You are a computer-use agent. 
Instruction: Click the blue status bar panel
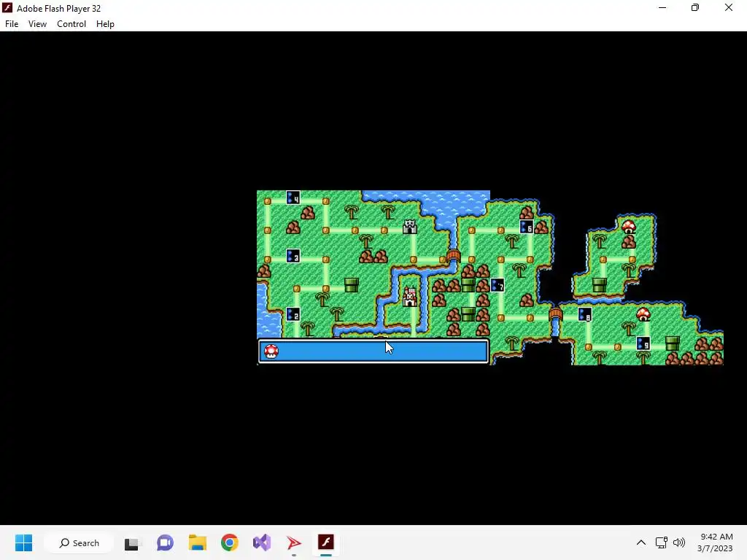coord(373,351)
